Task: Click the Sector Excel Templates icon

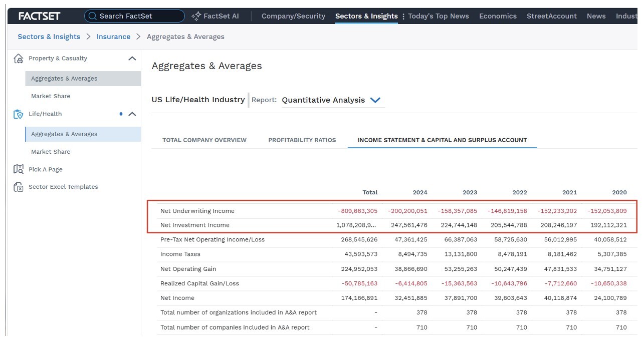Action: point(19,187)
